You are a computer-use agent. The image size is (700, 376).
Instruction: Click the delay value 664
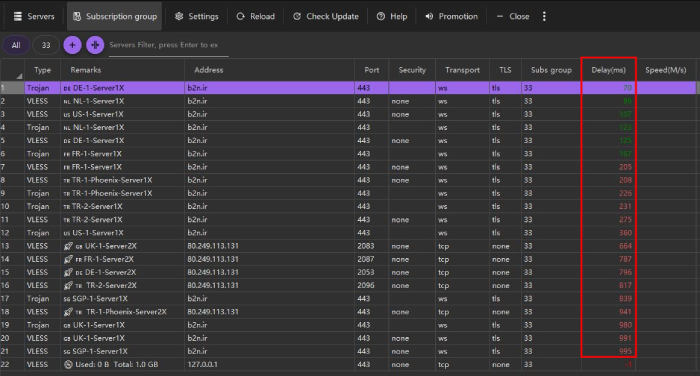[x=625, y=246]
